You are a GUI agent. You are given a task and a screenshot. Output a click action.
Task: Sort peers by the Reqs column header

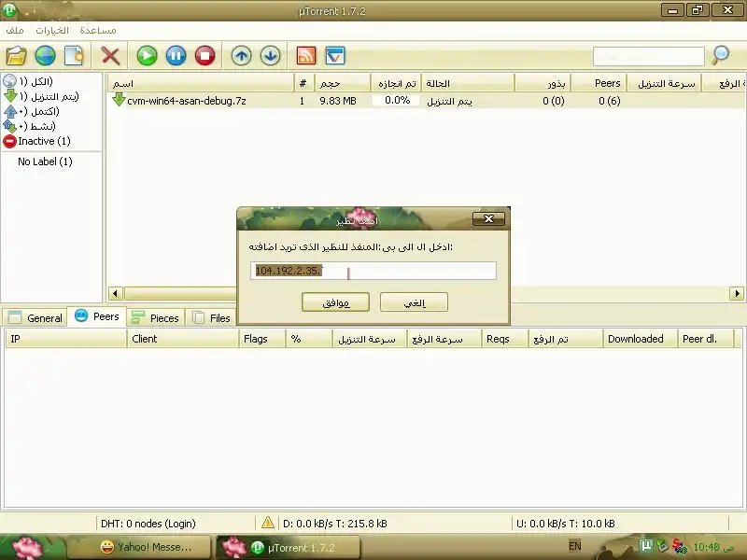point(504,339)
